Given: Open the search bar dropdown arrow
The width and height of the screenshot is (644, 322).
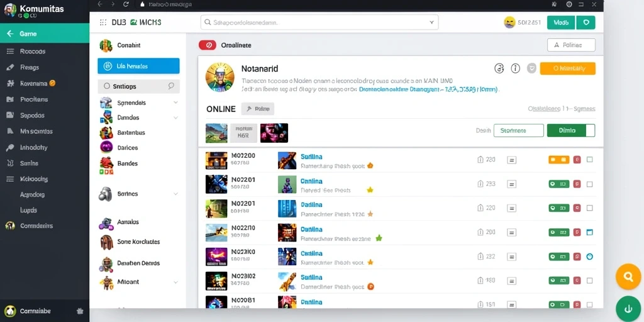Looking at the screenshot, I should coord(431,23).
